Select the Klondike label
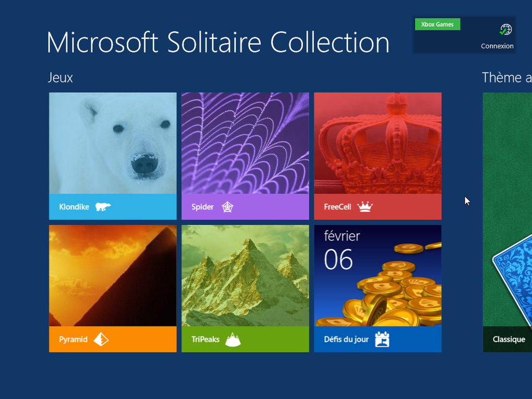The height and width of the screenshot is (399, 532). [x=74, y=207]
